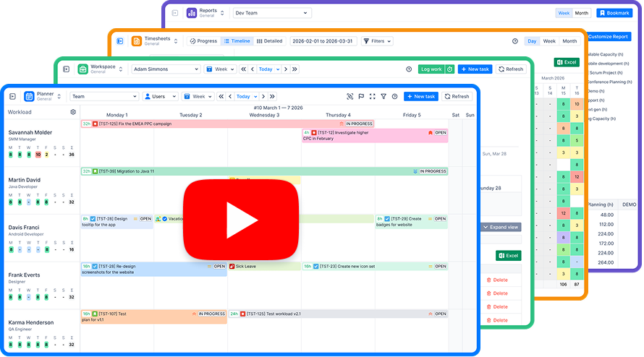Jump forward in Workspace (double right arrows)
This screenshot has height=357, width=644.
pyautogui.click(x=295, y=69)
